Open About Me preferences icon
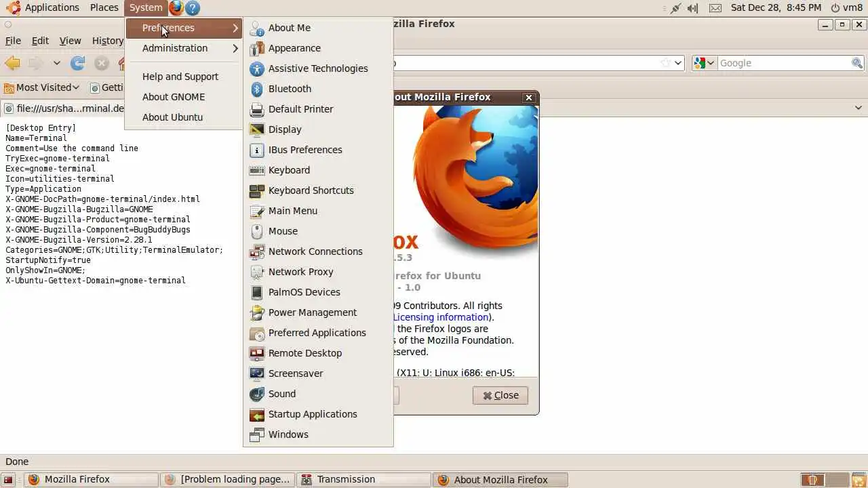This screenshot has width=868, height=488. click(x=257, y=28)
